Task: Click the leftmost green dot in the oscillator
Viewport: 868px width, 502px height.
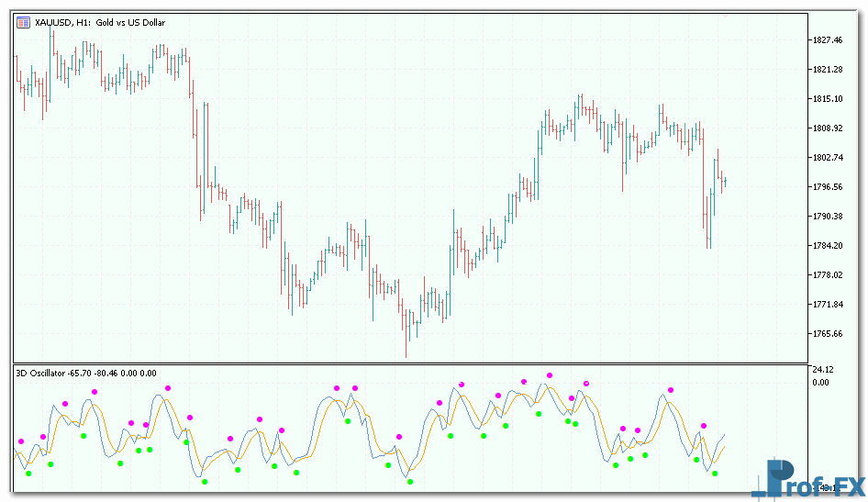Action: point(28,474)
